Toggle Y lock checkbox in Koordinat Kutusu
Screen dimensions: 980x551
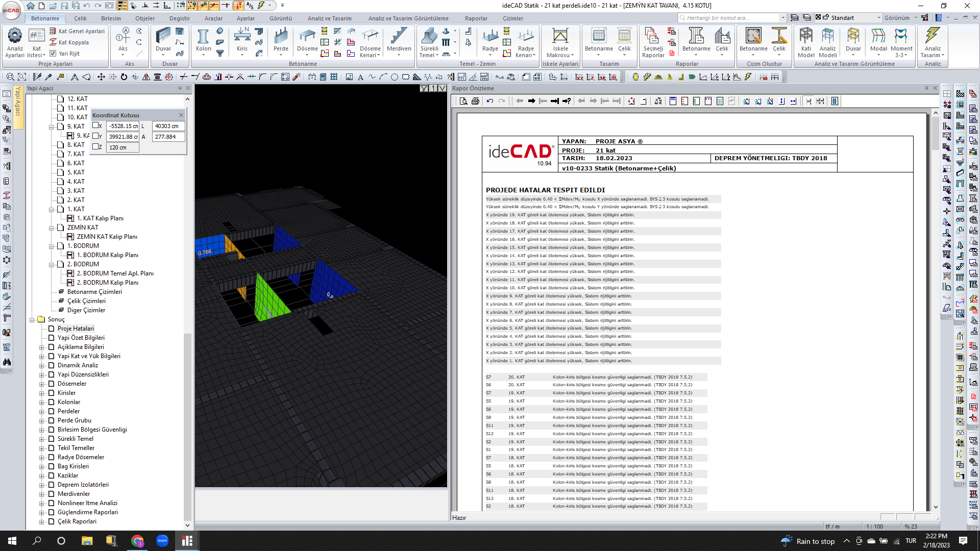click(95, 136)
